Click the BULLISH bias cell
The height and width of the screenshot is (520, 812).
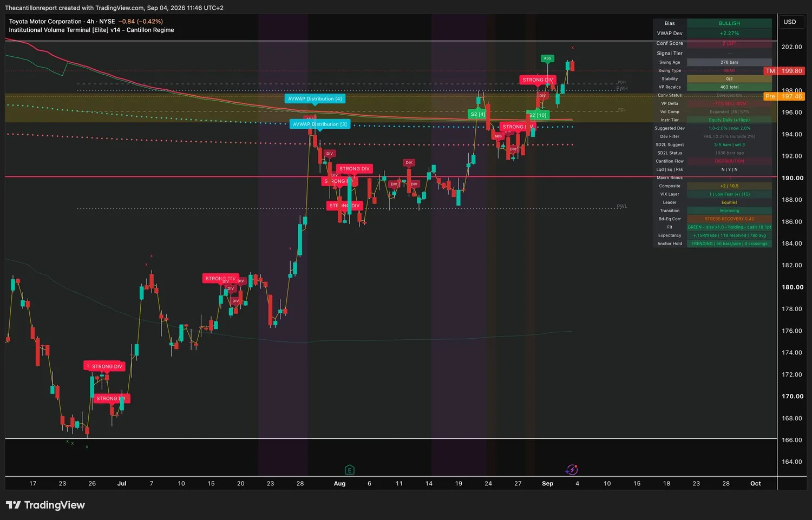(729, 23)
